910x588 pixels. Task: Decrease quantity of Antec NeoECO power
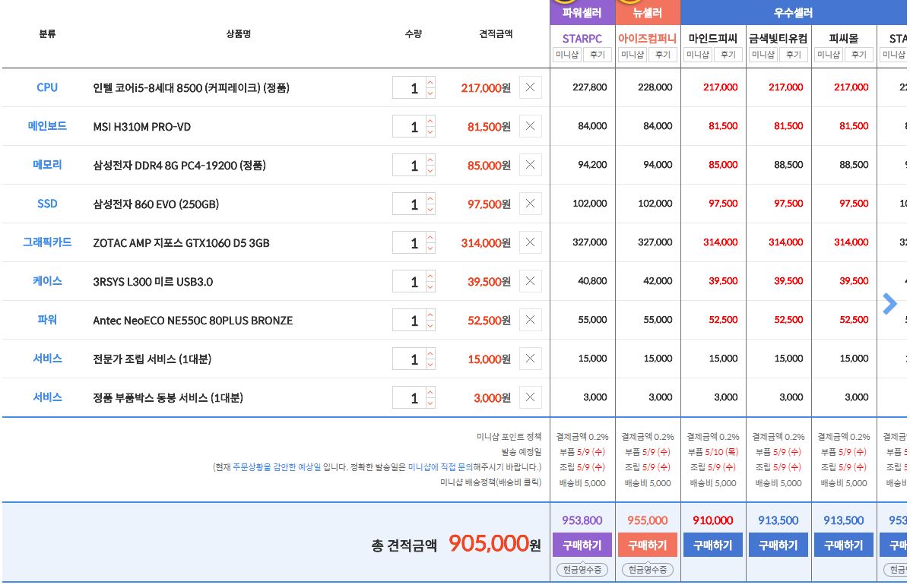[x=430, y=325]
